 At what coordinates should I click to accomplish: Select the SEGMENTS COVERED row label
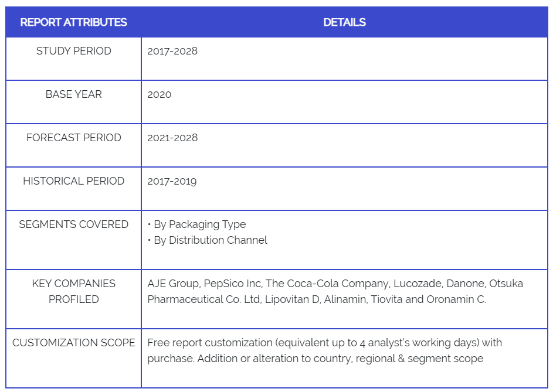tap(73, 224)
